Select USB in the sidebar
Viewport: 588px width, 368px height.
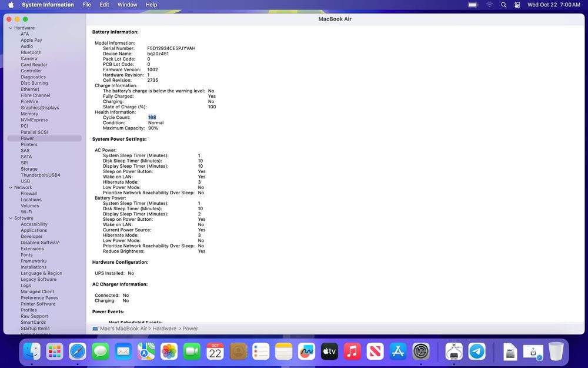pos(25,181)
